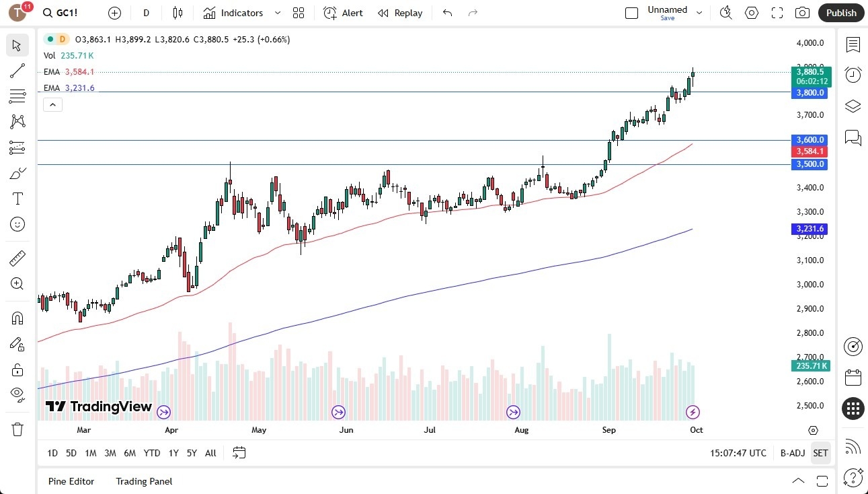Viewport: 868px width, 494px height.
Task: Take a chart snapshot with the camera icon
Action: point(803,13)
